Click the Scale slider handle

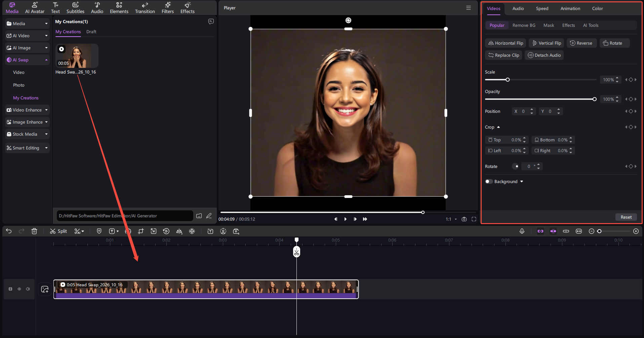pos(508,80)
